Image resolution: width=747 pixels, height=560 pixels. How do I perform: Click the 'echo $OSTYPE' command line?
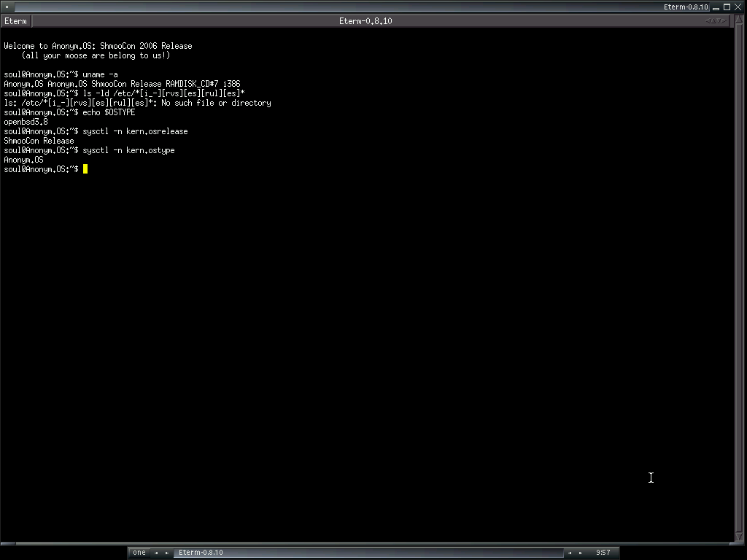69,113
